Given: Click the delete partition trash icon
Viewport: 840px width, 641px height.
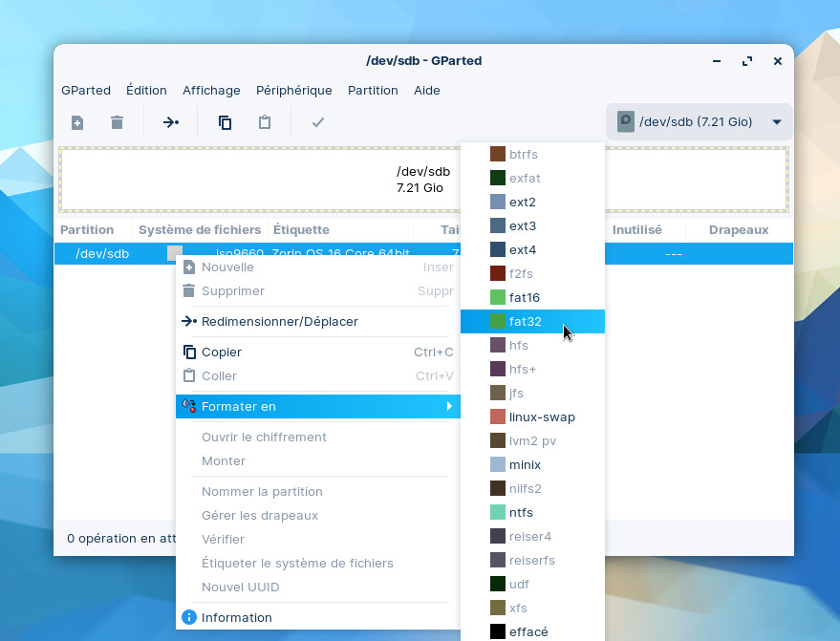Looking at the screenshot, I should pos(117,122).
